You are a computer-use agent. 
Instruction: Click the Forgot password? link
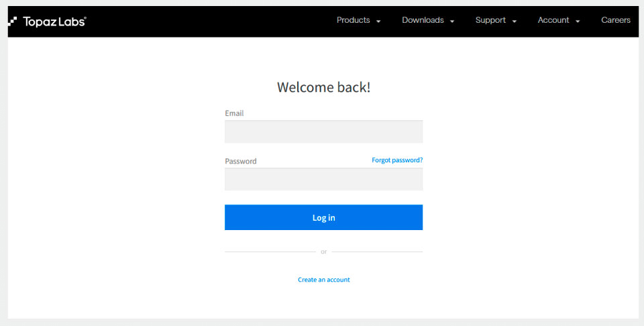click(x=397, y=160)
